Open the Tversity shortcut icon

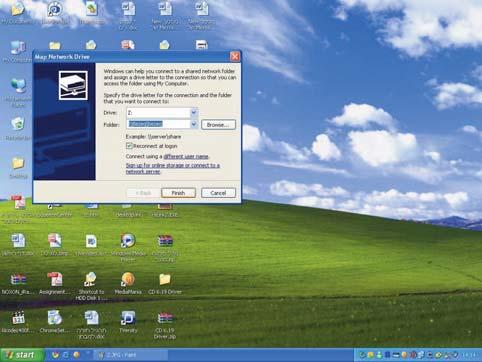point(128,318)
